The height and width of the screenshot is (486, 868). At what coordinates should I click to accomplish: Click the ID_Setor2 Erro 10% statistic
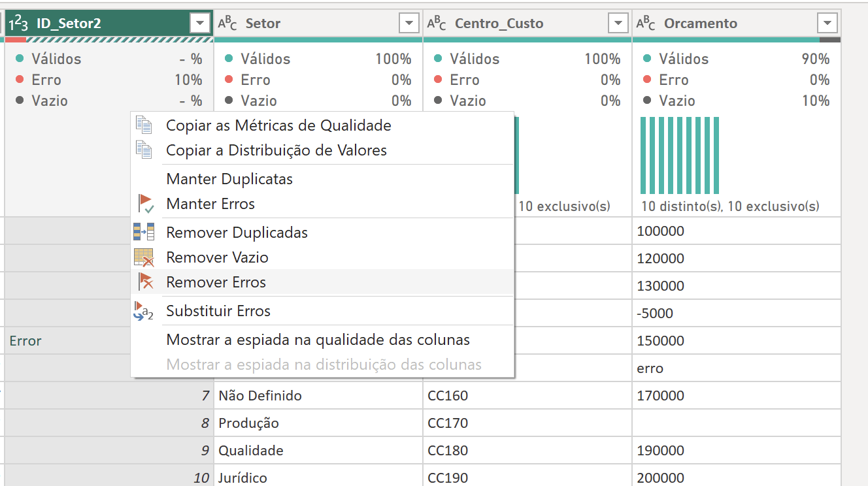(110, 80)
